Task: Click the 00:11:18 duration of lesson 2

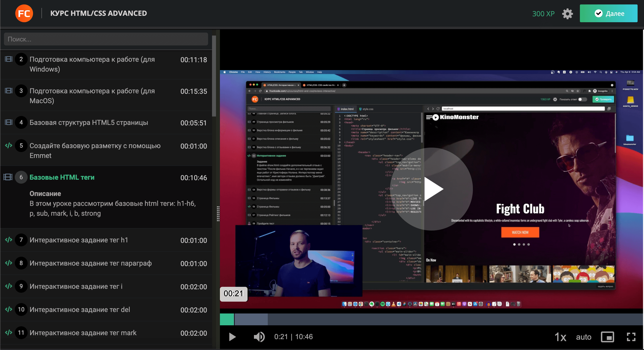Action: (194, 60)
